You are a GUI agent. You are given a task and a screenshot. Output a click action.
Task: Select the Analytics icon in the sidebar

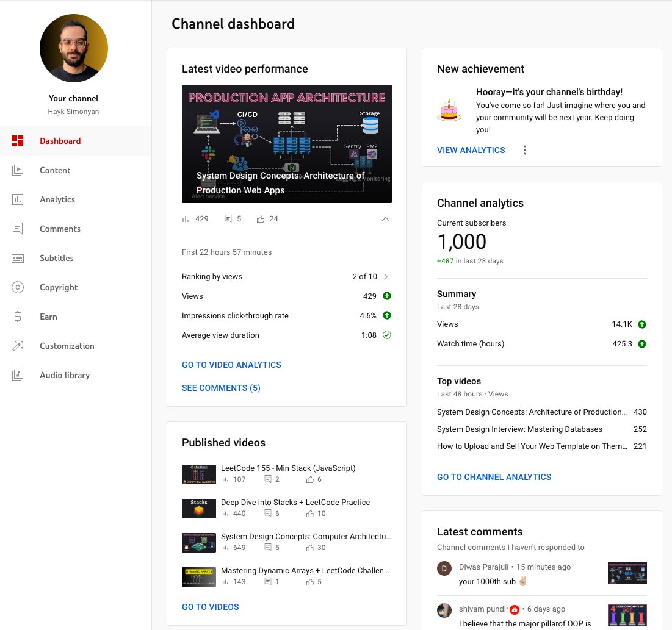(18, 199)
